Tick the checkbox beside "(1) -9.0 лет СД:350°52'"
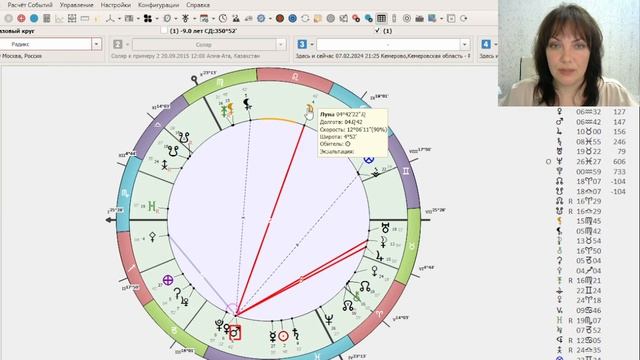 tap(164, 30)
